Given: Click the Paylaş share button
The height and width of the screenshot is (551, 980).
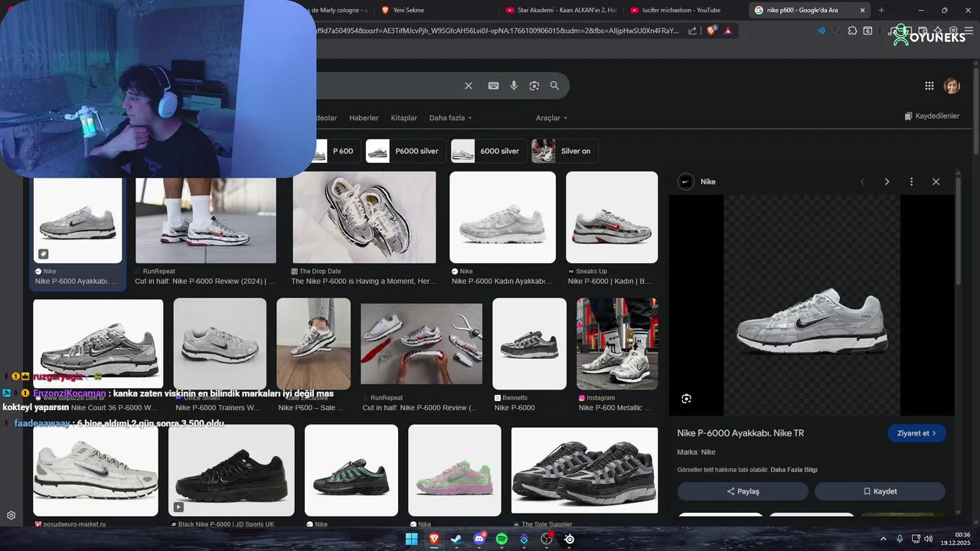Looking at the screenshot, I should coord(743,491).
